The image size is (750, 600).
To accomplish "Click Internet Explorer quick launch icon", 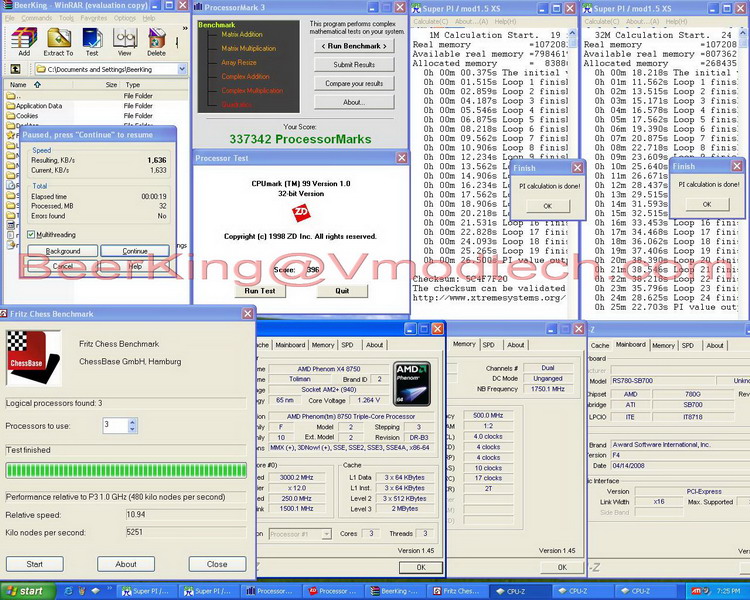I will pyautogui.click(x=68, y=591).
